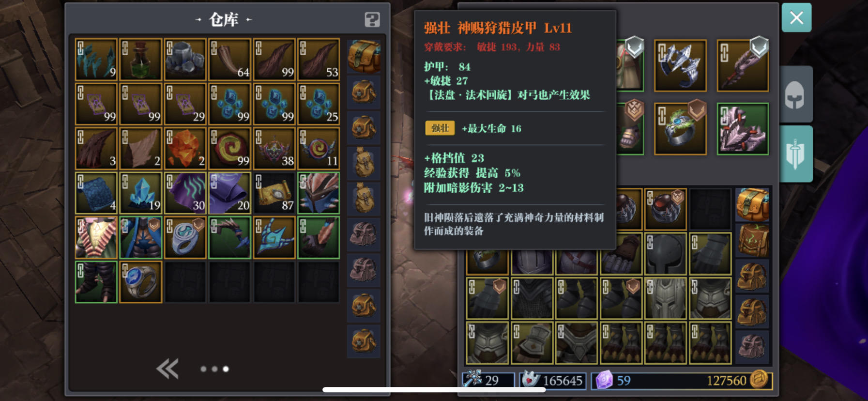Select the green potion bottle item
The image size is (868, 401).
click(x=141, y=60)
